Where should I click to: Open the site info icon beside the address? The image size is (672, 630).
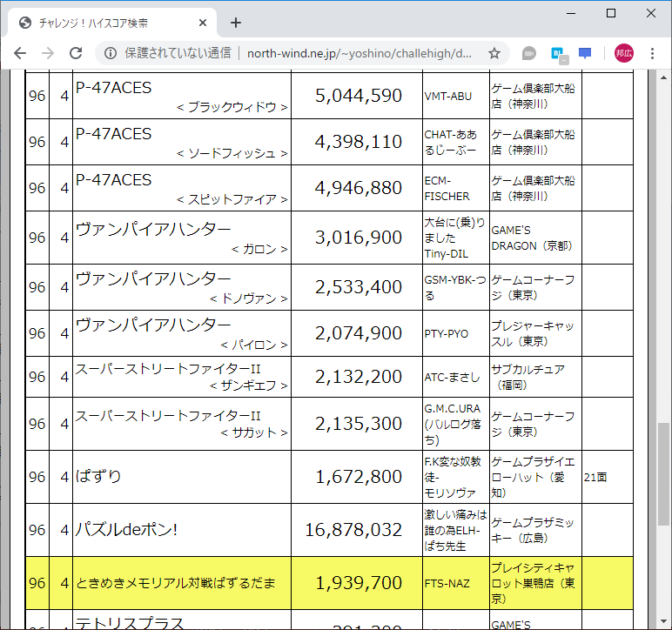click(111, 53)
